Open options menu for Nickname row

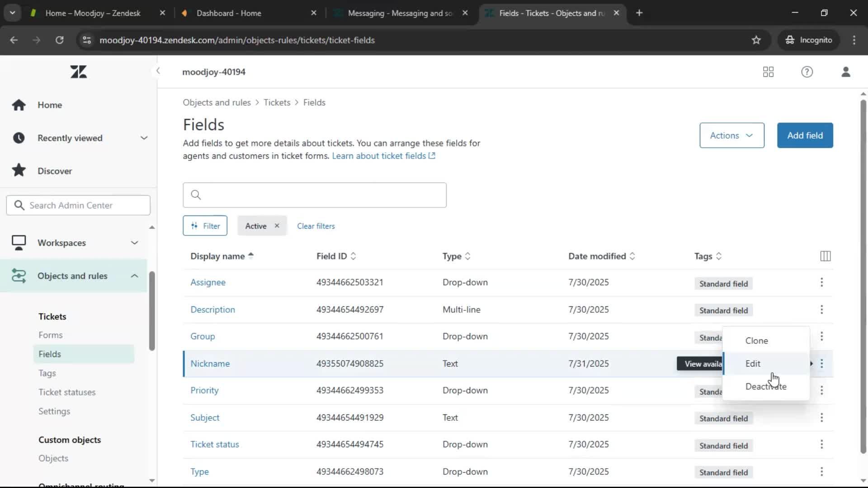(821, 363)
